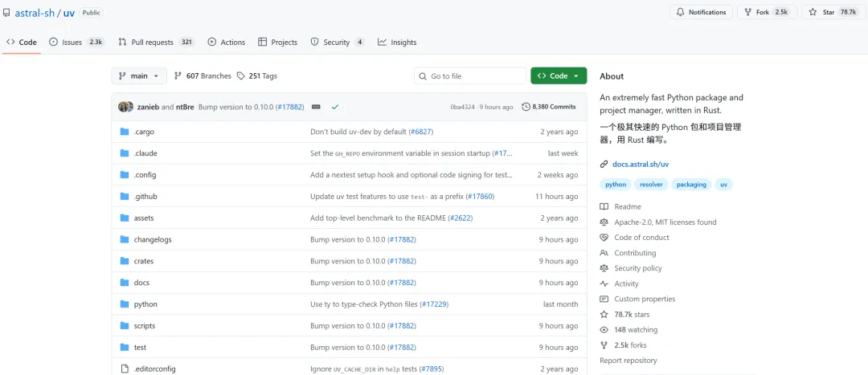868x375 pixels.
Task: Open pull request link #17860
Action: [x=480, y=197]
